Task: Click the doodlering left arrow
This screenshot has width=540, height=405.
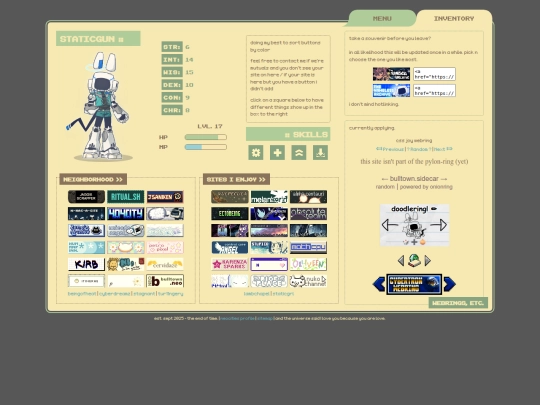Action: point(390,225)
